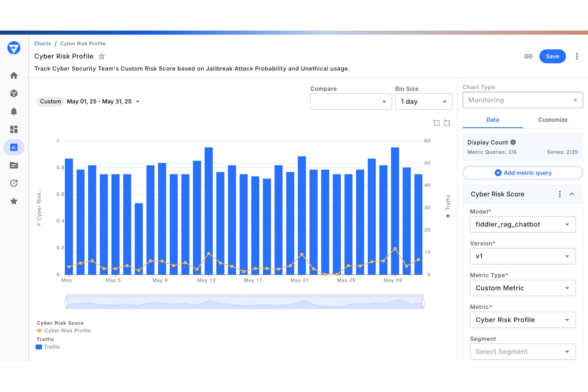
Task: Open the Chart Type Monitoring dropdown
Action: (522, 100)
